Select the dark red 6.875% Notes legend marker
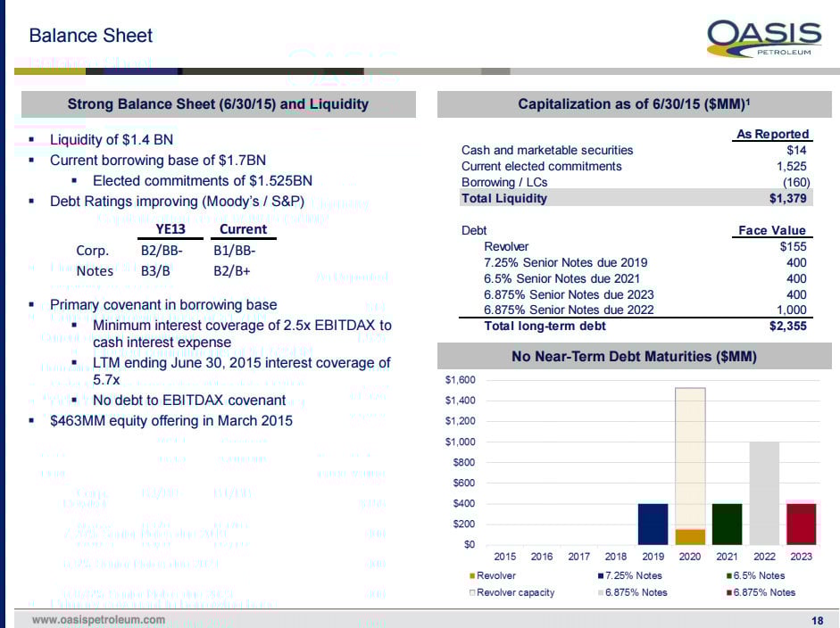Image resolution: width=840 pixels, height=628 pixels. pos(728,591)
